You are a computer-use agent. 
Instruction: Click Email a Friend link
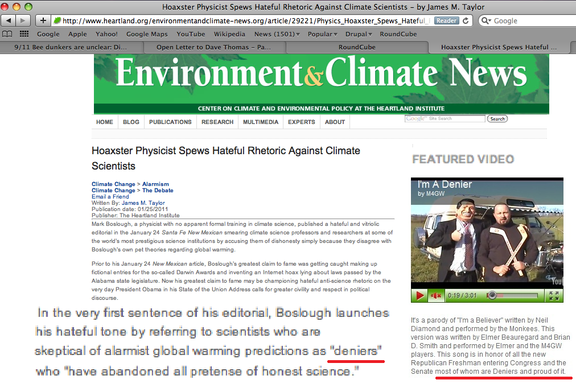tap(110, 197)
